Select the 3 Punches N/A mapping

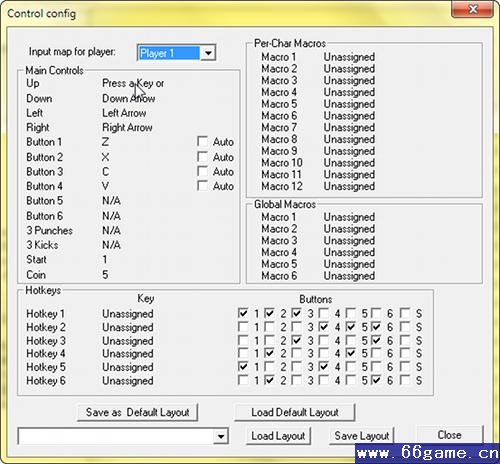click(111, 230)
